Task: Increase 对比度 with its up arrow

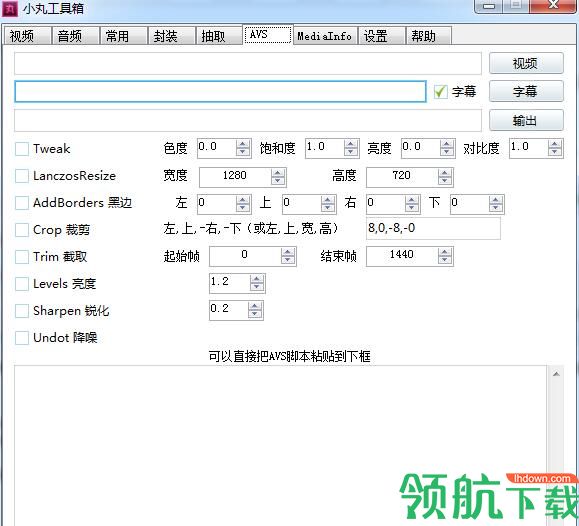Action: pos(555,144)
